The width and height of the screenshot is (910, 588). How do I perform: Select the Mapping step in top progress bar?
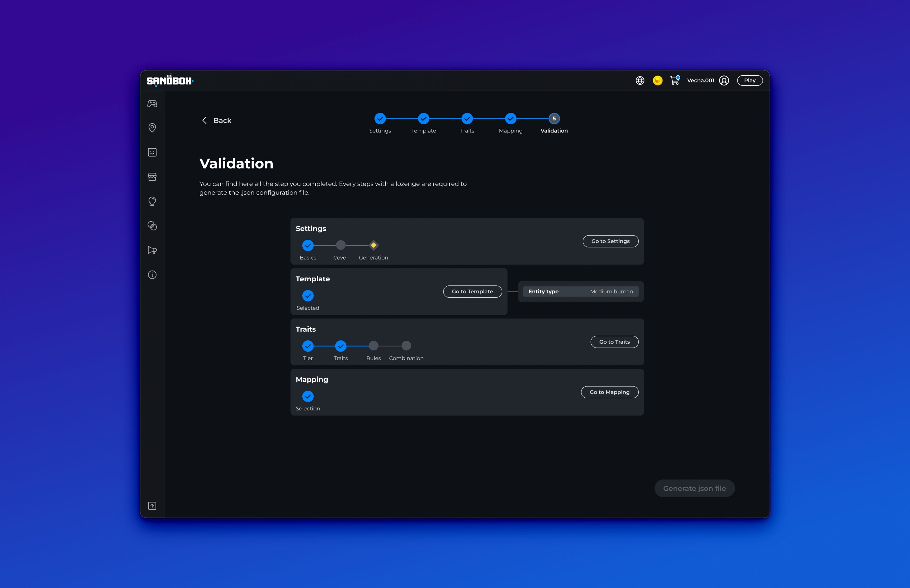(x=510, y=119)
